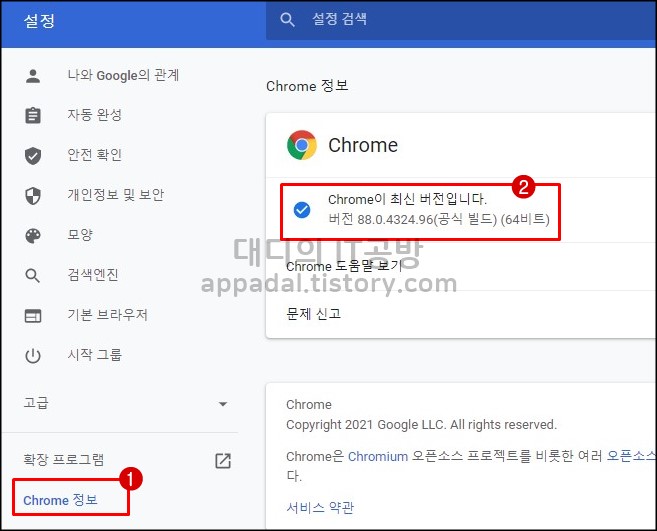Click the magnifier icon beside 검색엔진
The width and height of the screenshot is (657, 531).
33,276
